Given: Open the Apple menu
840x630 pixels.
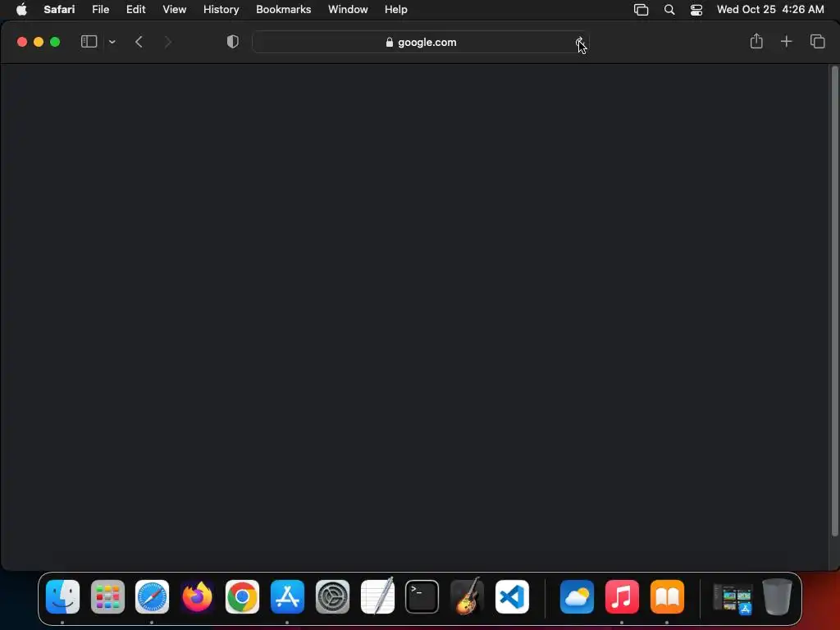Looking at the screenshot, I should [21, 10].
